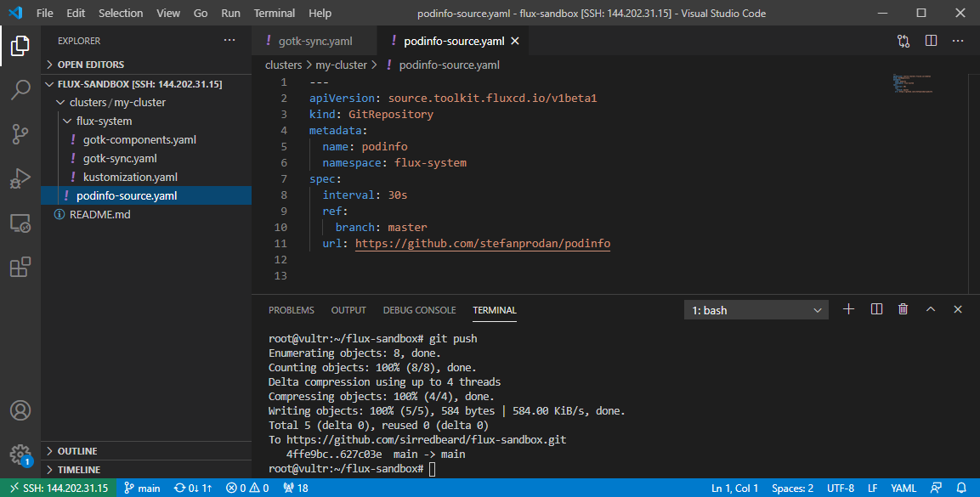
Task: Click the podinfo-source.yaml breadcrumb
Action: [443, 65]
